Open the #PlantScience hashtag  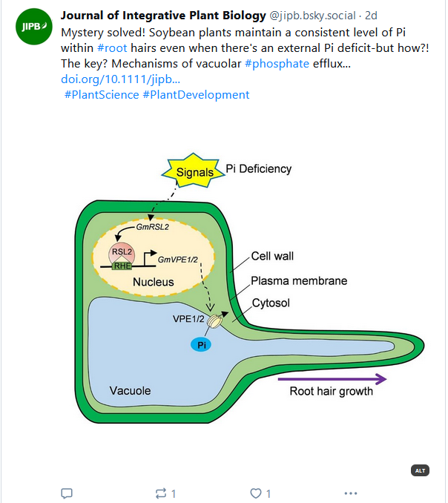pos(102,95)
